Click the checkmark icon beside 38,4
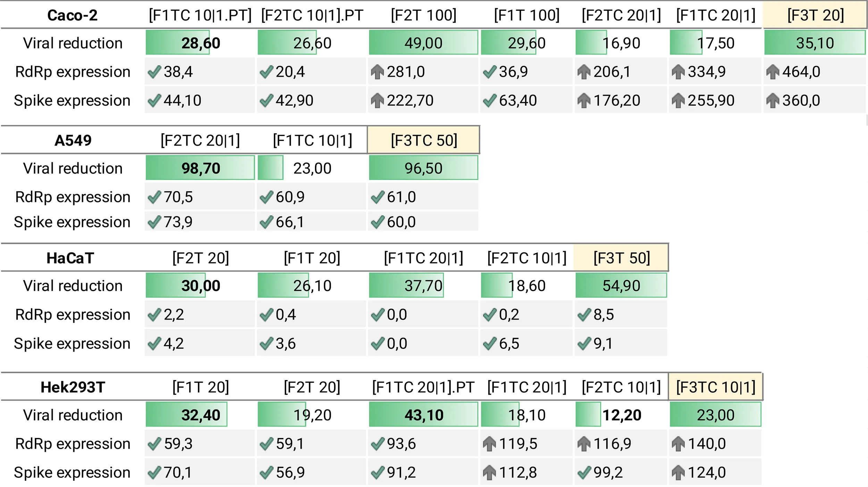The height and width of the screenshot is (487, 868). point(154,72)
